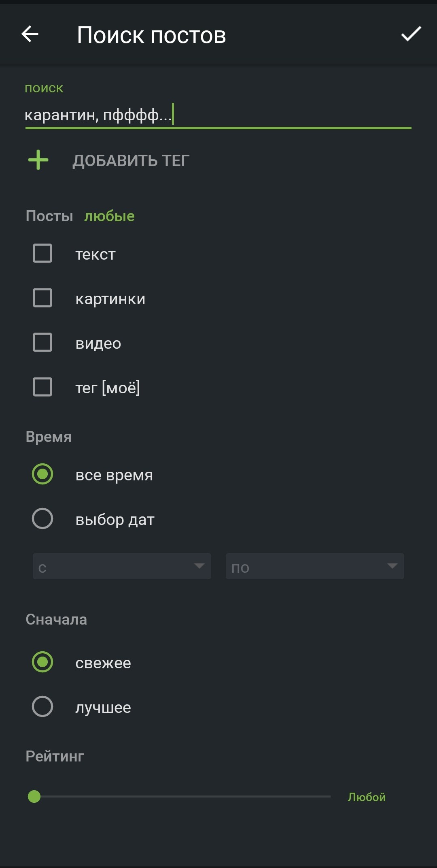The image size is (437, 868).
Task: Tap the back arrow icon
Action: click(30, 34)
